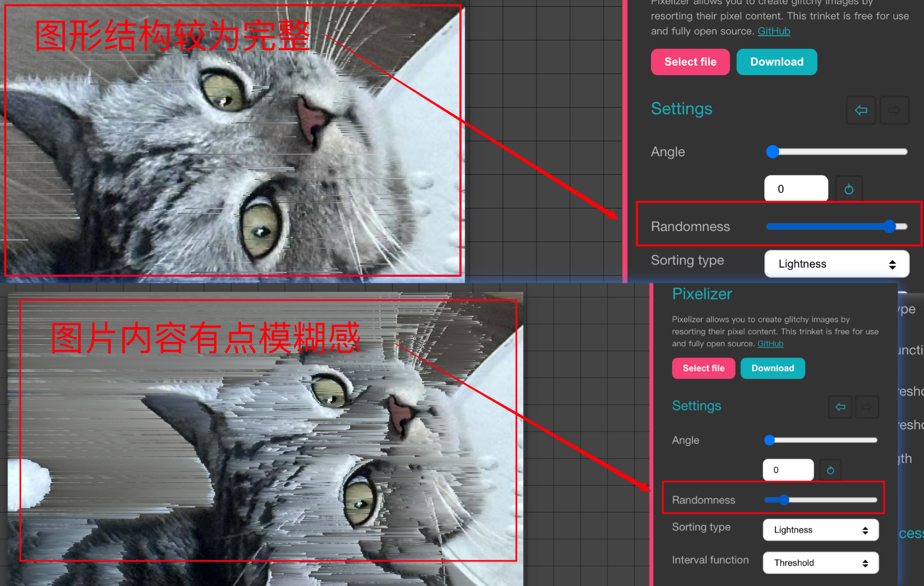Click the Interval function label
Screen dimensions: 924x586
click(x=710, y=560)
